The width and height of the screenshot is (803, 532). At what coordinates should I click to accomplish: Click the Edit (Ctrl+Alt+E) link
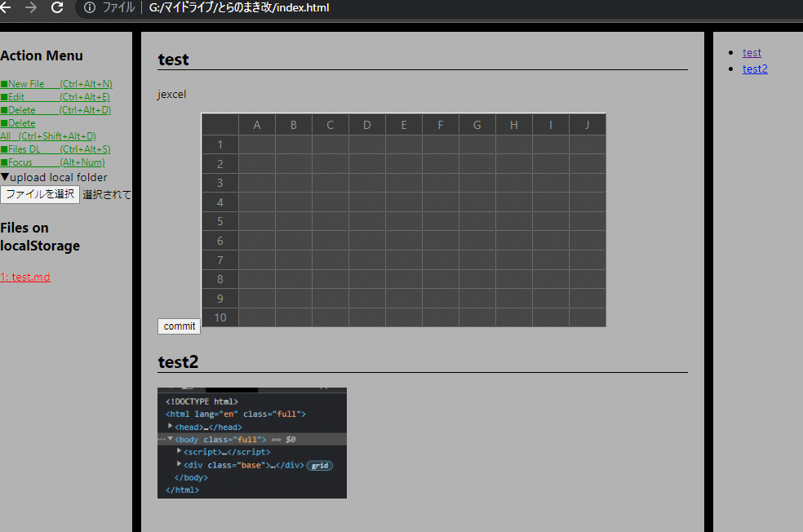click(x=55, y=97)
